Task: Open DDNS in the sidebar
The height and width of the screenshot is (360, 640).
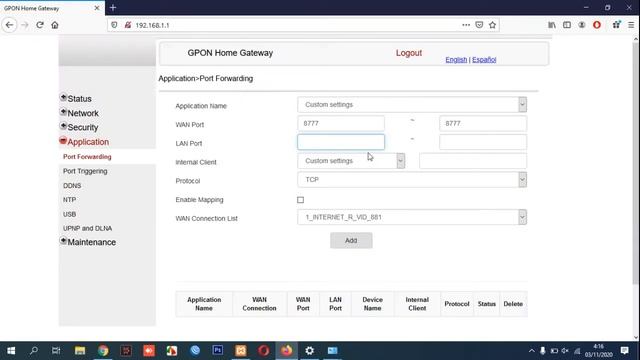Action: 72,186
